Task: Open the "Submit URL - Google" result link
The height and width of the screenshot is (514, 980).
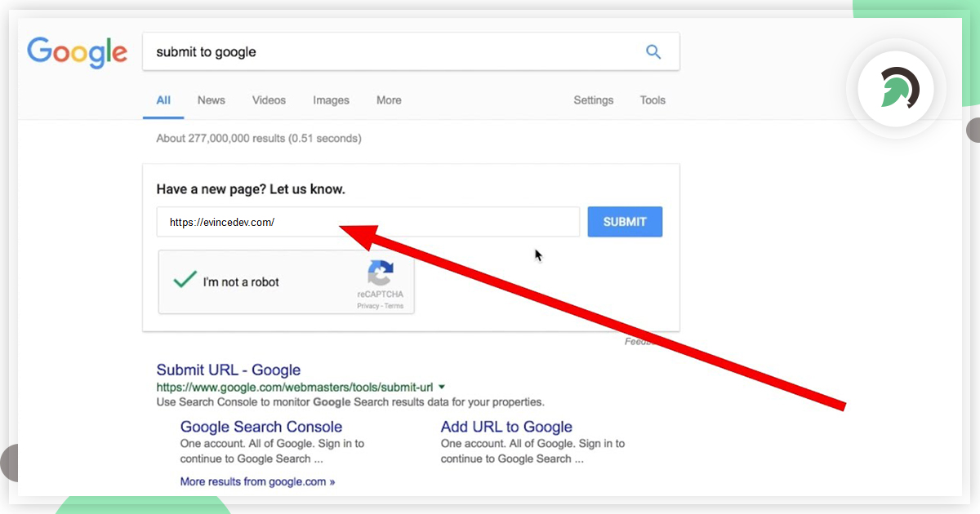Action: (x=228, y=370)
